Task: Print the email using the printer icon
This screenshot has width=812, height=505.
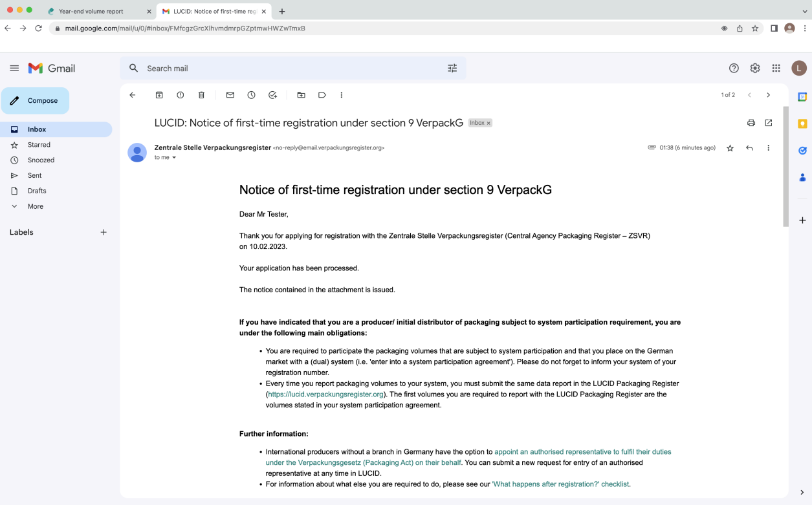Action: 751,123
